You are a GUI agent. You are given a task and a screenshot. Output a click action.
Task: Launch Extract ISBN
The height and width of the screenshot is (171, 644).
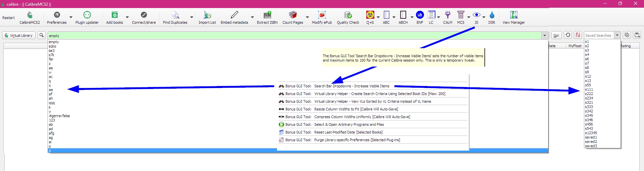pos(267,15)
